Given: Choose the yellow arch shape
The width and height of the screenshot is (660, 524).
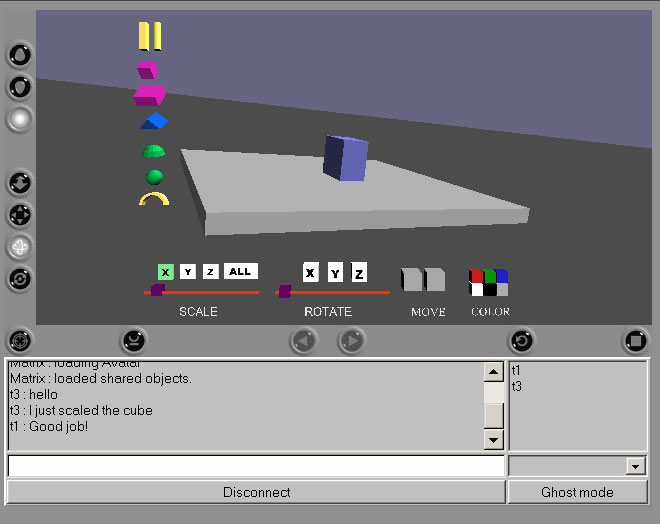Looking at the screenshot, I should pyautogui.click(x=153, y=200).
